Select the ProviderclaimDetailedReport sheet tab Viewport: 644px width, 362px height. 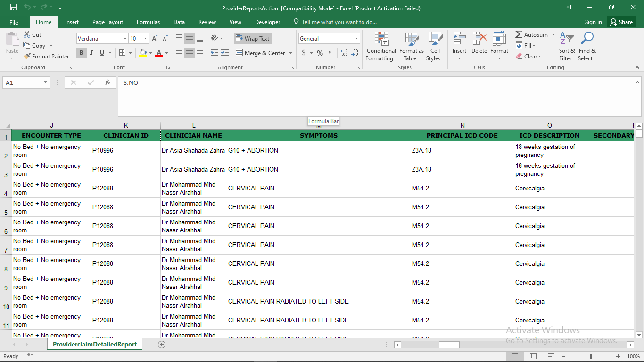pos(95,345)
